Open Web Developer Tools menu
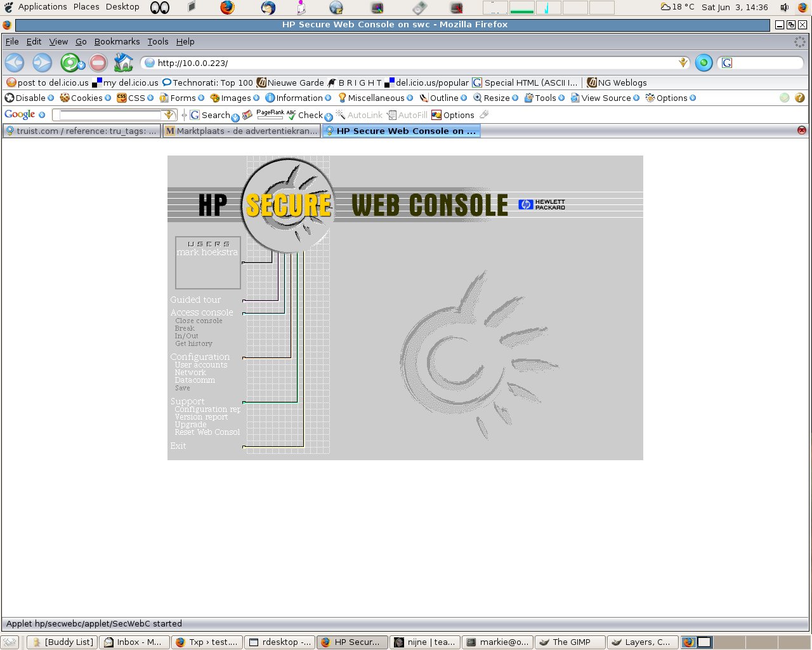 (x=544, y=98)
